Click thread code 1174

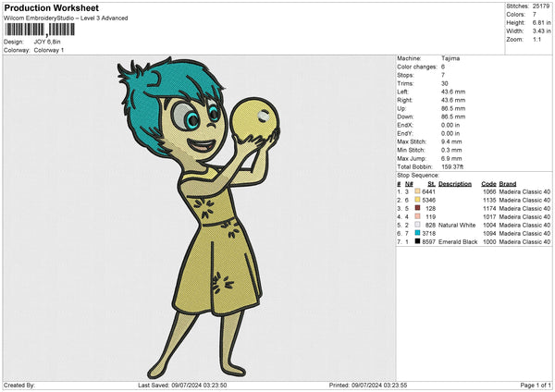click(489, 208)
